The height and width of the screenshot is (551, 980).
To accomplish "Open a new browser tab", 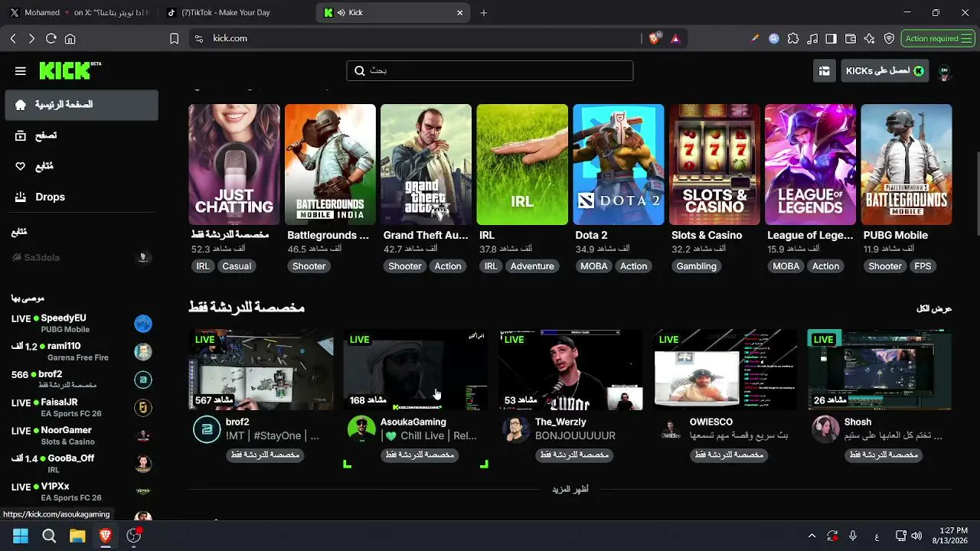I will 484,13.
